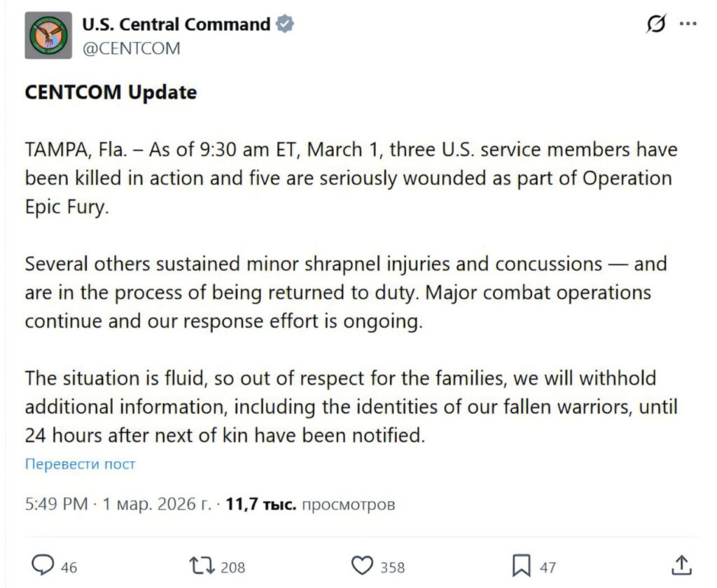The width and height of the screenshot is (717, 588).
Task: Click the blue verified badge
Action: pos(284,24)
